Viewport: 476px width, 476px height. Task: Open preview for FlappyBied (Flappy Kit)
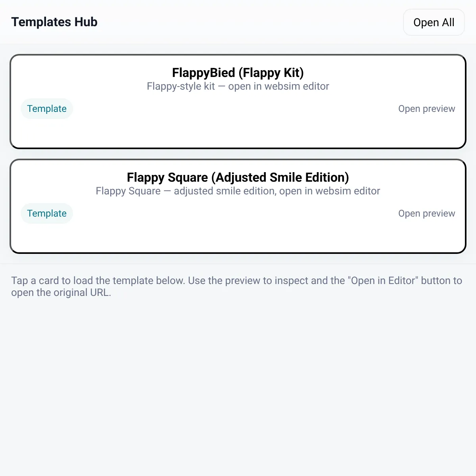point(426,109)
